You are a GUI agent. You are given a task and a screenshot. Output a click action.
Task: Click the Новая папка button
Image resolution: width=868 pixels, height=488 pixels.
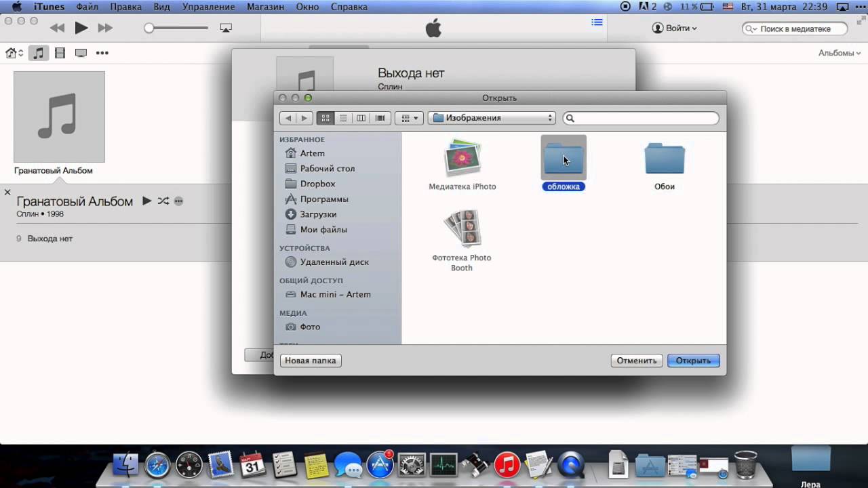click(x=311, y=361)
